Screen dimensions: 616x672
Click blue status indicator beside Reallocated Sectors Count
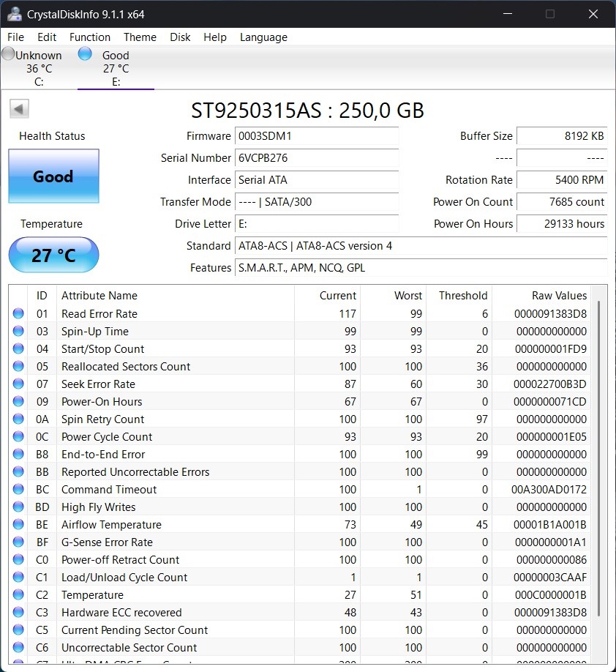(x=18, y=366)
